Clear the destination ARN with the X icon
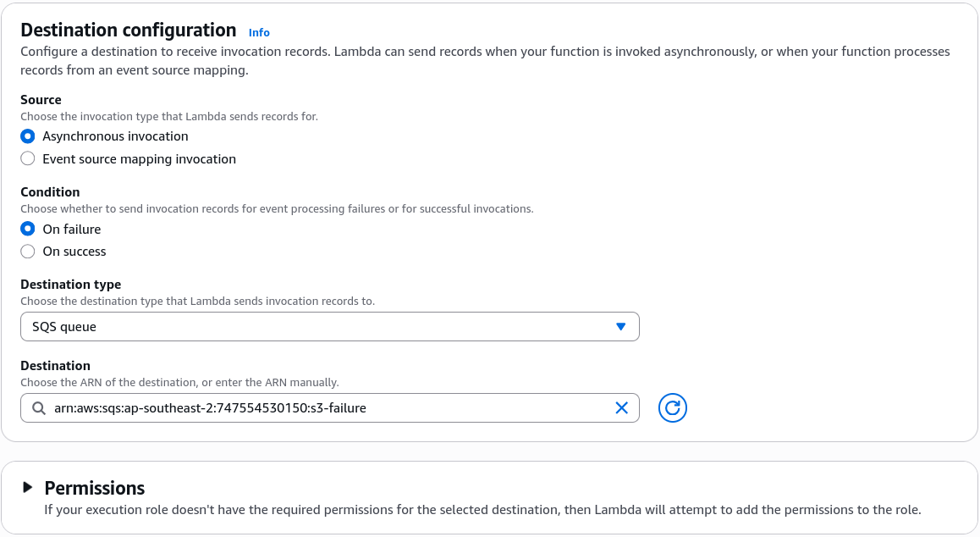Screen dimensions: 980x537 pos(622,408)
